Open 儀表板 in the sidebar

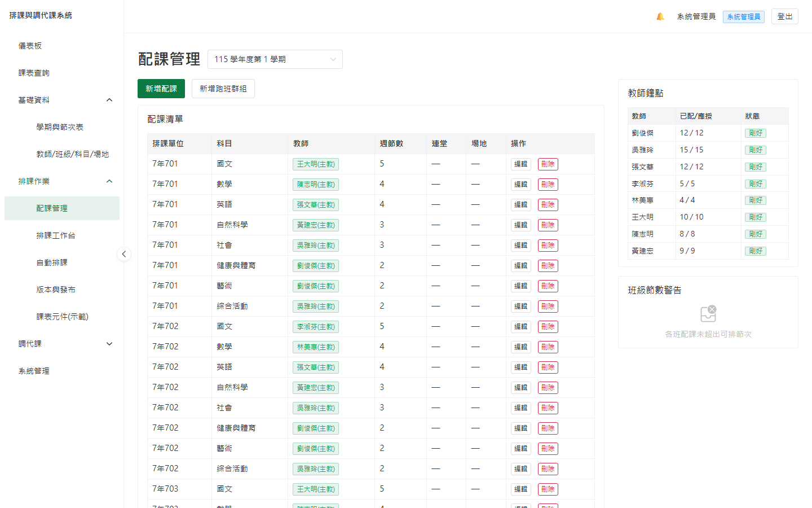coord(62,46)
